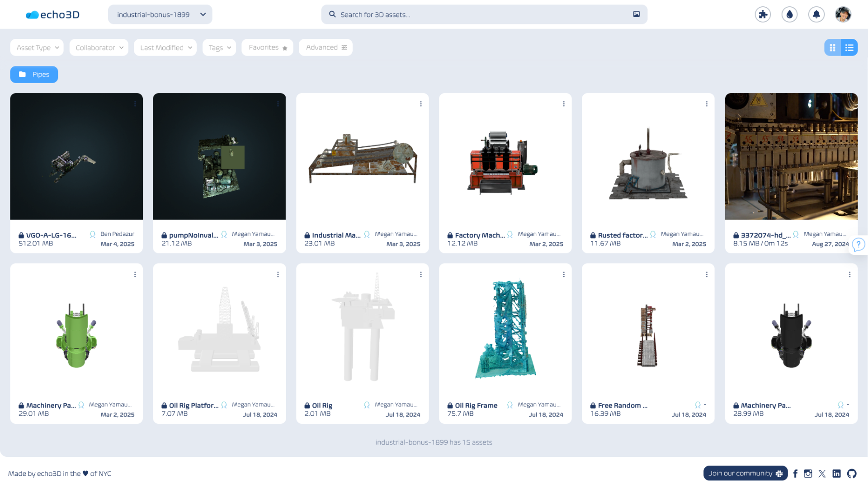Open echo3D's Instagram from footer
Screen dimensions: 868x488
coord(808,474)
